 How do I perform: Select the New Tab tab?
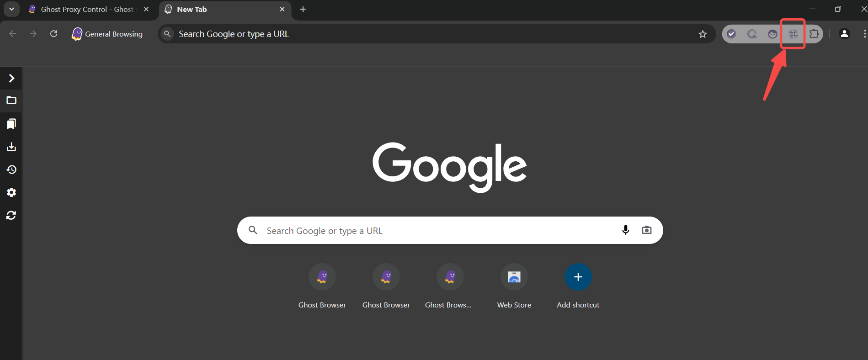(x=226, y=10)
